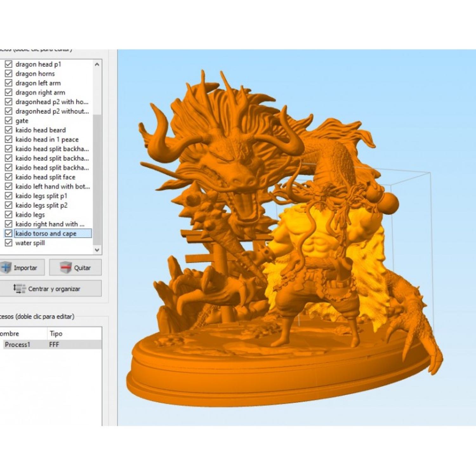Click the Importar button
The image size is (476, 476).
click(x=22, y=268)
